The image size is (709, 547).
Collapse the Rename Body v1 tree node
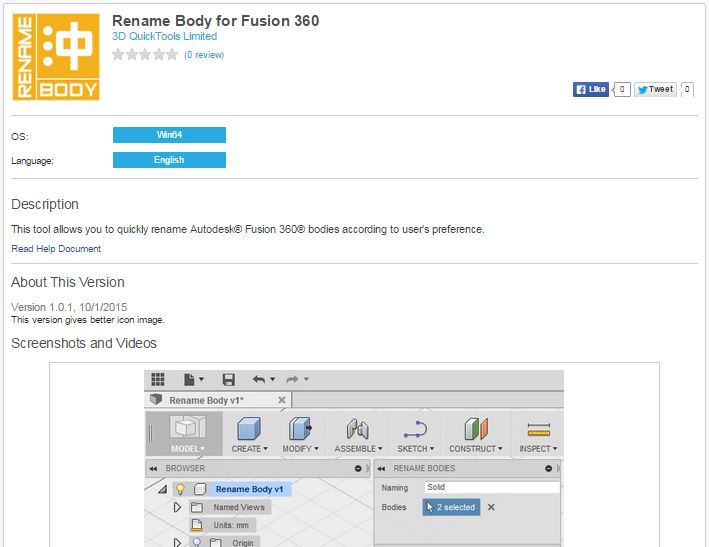pyautogui.click(x=163, y=489)
